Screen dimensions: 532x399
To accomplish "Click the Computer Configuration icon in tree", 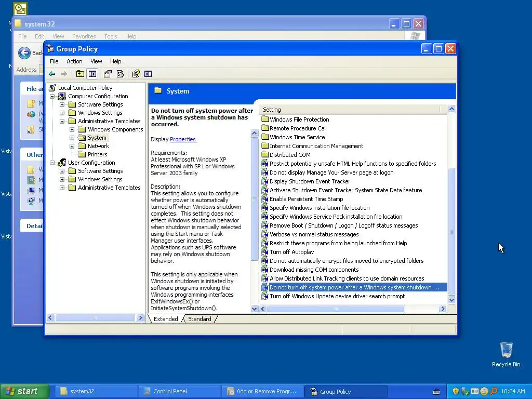I will click(62, 96).
